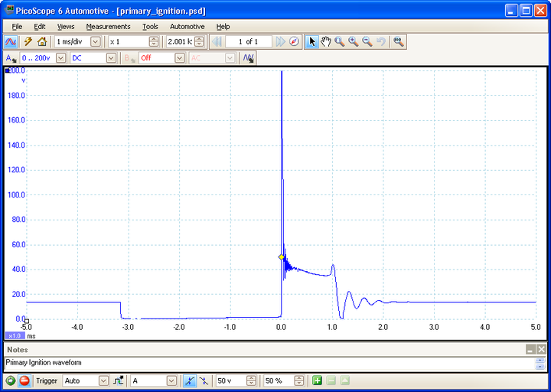Adjust the 50 v trigger threshold stepper

point(251,381)
